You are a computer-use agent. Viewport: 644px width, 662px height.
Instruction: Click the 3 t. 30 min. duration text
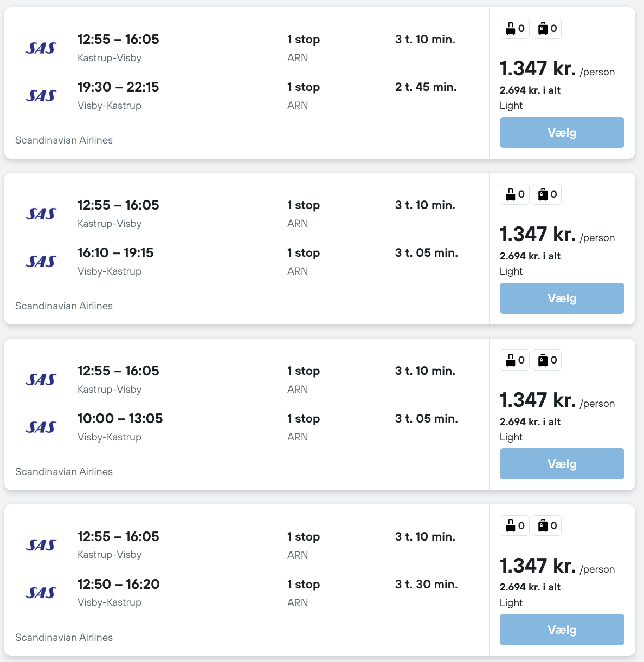[426, 585]
